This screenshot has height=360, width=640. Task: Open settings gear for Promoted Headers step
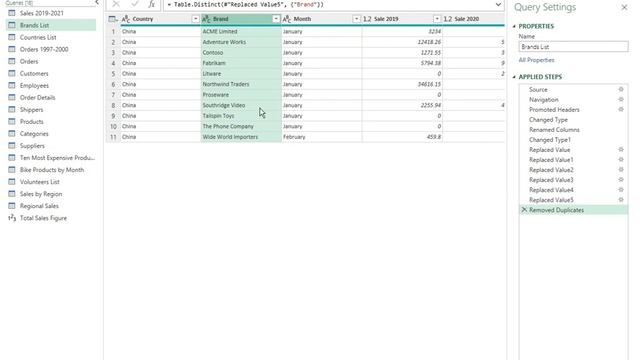pyautogui.click(x=621, y=109)
